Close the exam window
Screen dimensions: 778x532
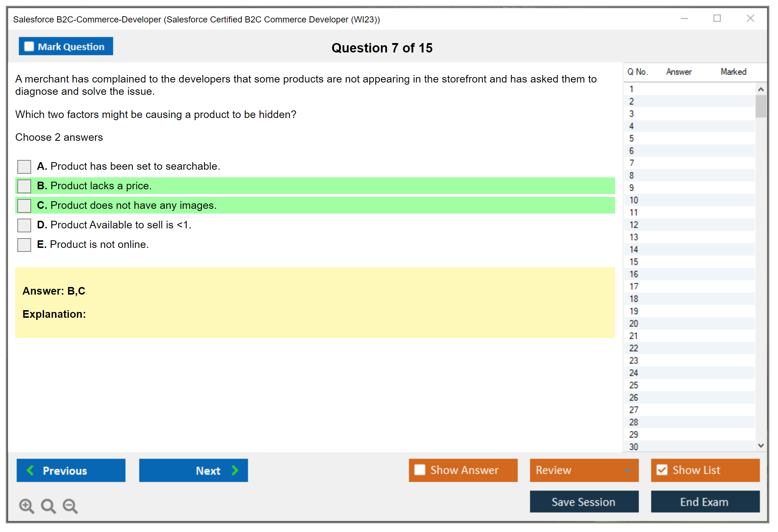click(750, 18)
